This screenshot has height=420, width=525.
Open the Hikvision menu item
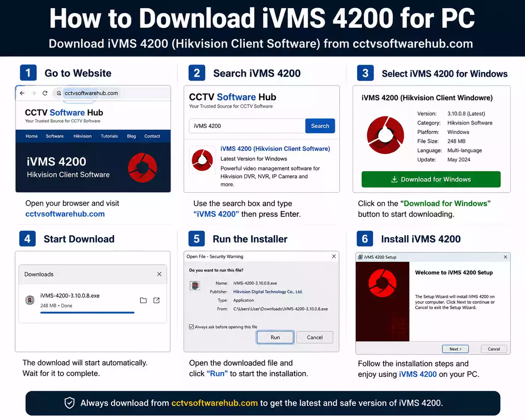click(x=82, y=136)
